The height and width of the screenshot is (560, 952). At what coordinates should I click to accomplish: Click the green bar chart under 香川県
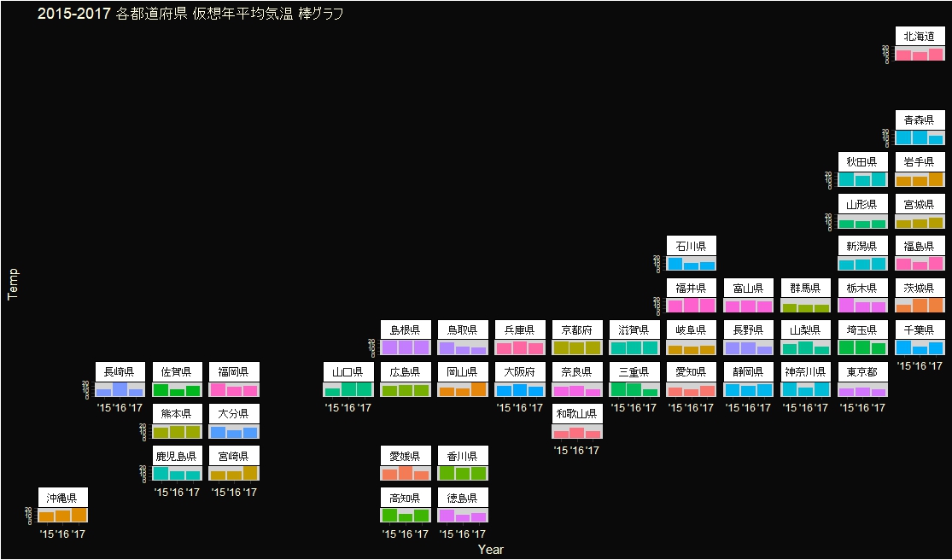(463, 473)
